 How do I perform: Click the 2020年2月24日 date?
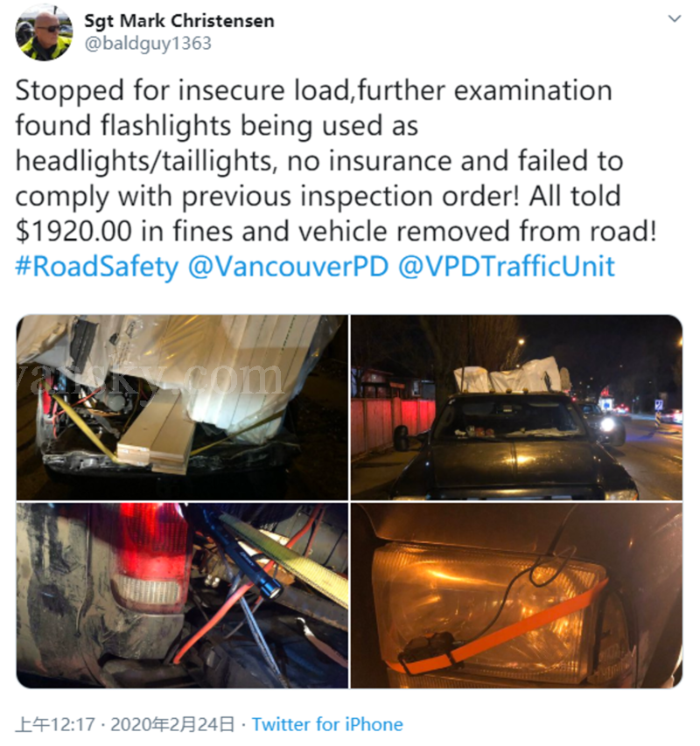click(x=172, y=725)
